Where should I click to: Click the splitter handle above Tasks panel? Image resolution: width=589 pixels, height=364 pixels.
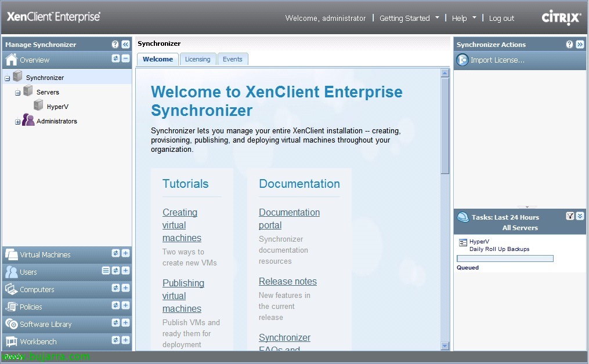point(527,207)
